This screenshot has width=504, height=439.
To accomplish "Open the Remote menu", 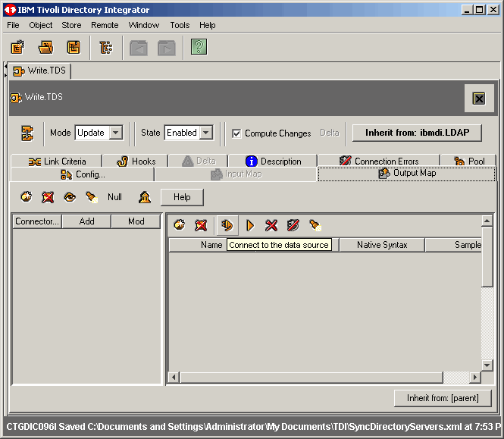I will 105,25.
